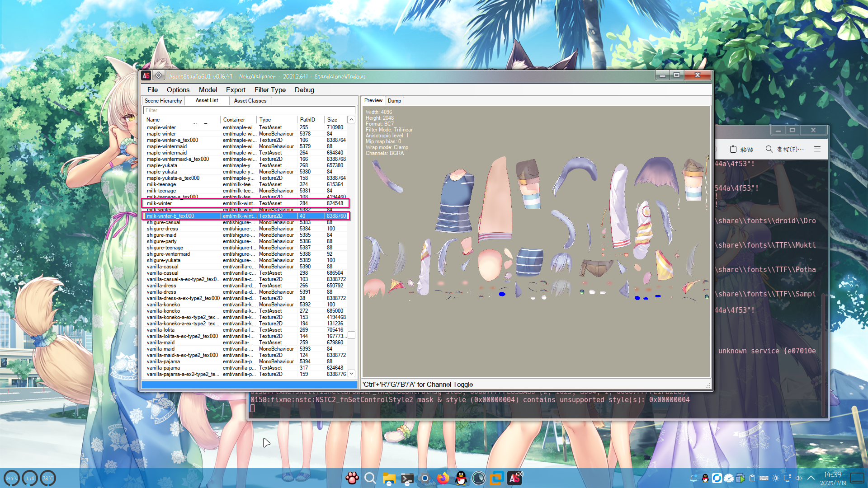Open the Model menu
This screenshot has width=868, height=488.
pos(208,90)
